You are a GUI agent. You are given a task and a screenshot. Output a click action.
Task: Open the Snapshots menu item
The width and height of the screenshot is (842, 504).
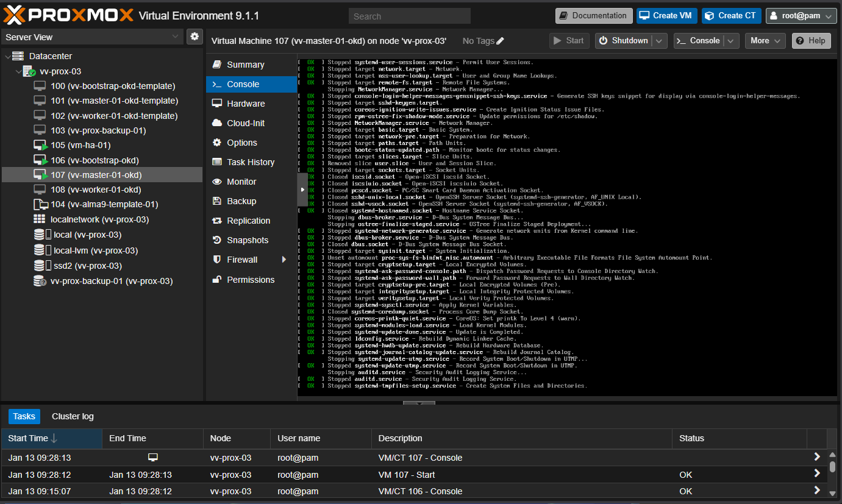coord(247,240)
